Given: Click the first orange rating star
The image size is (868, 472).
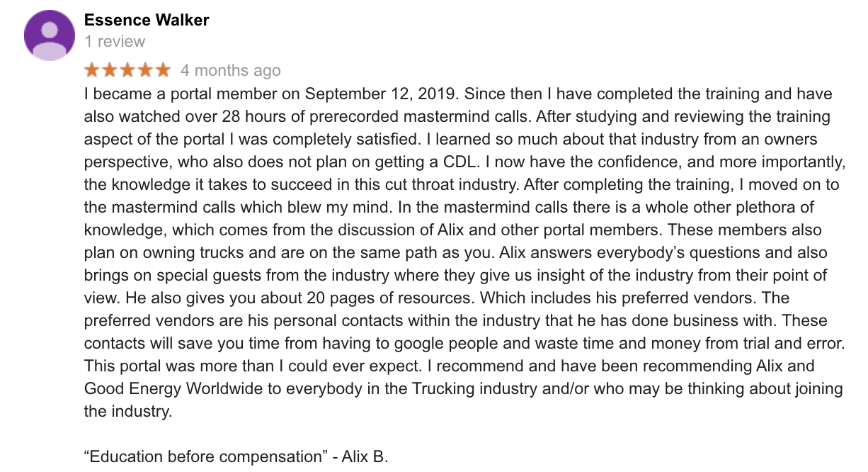Looking at the screenshot, I should tap(93, 69).
